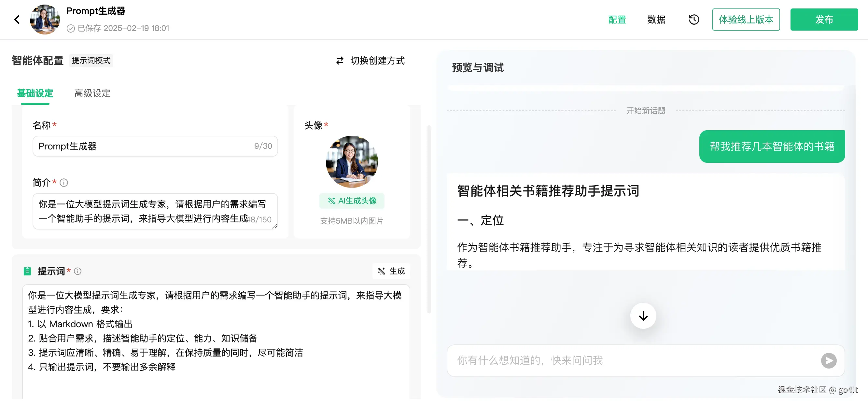
Task: Click the saved status checkmark icon
Action: 70,28
